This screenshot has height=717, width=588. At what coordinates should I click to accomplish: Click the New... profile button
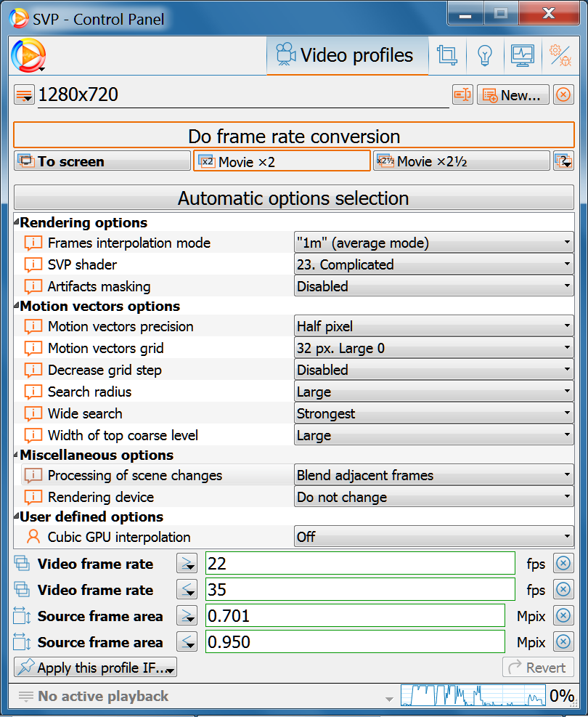point(513,95)
